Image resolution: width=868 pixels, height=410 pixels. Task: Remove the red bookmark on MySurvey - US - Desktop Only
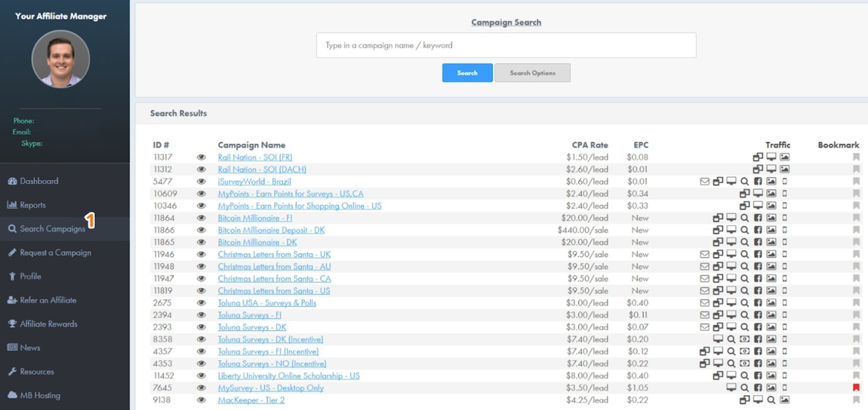[x=856, y=388]
